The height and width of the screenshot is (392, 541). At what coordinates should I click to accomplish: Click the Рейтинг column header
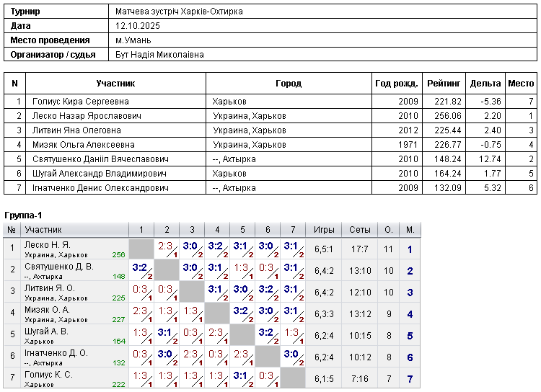coord(444,84)
